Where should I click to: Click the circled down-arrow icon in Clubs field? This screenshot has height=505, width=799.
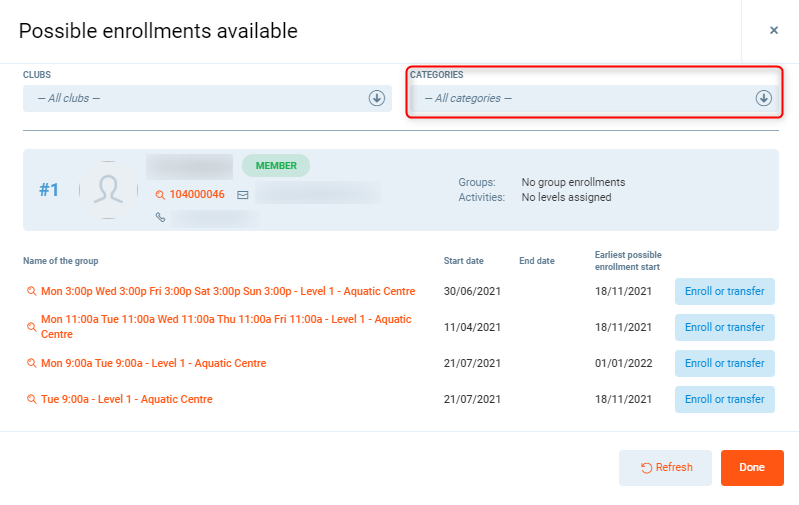pyautogui.click(x=376, y=98)
